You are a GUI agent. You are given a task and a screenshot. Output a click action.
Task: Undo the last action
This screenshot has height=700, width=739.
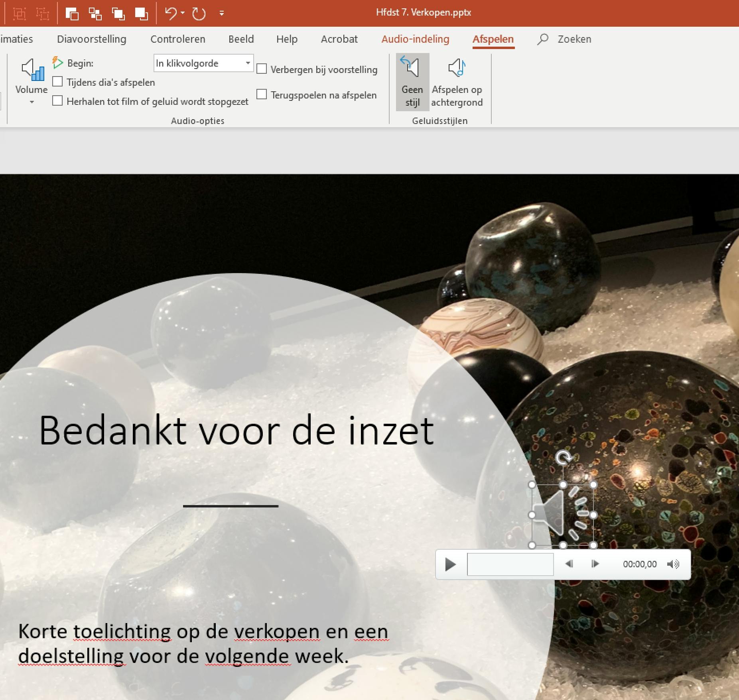point(171,14)
